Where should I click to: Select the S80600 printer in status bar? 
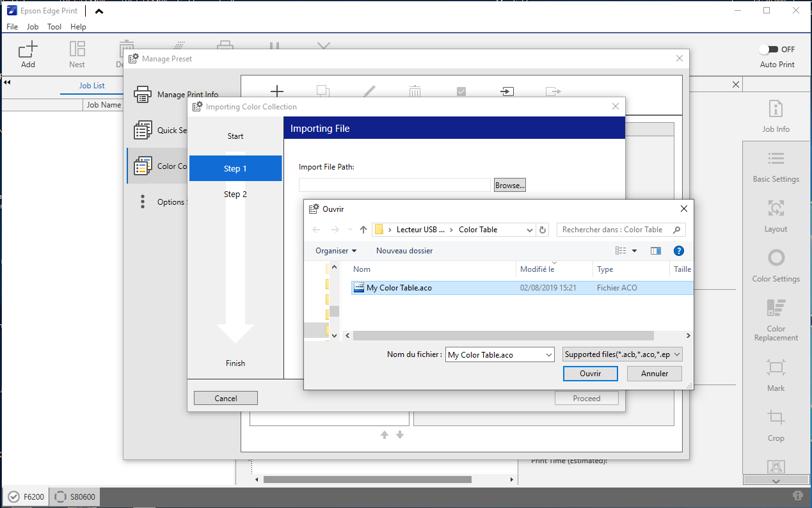tap(74, 496)
